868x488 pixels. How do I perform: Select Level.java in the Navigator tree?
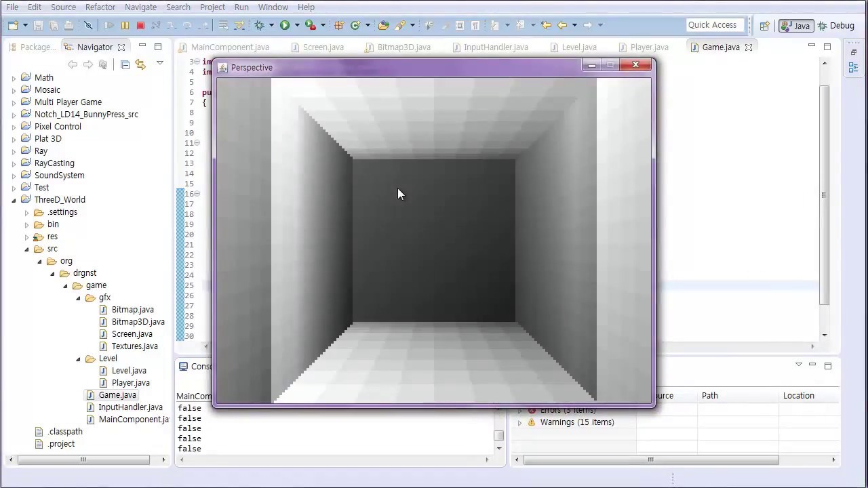click(x=129, y=371)
